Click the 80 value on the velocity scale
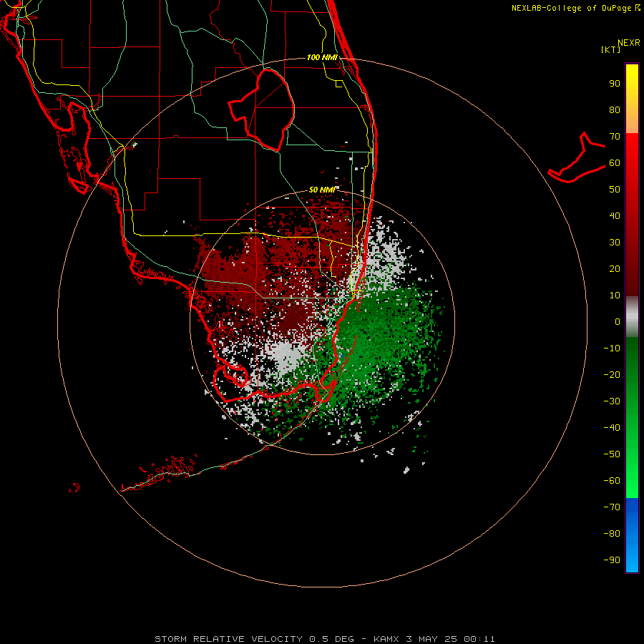This screenshot has height=644, width=644. 615,110
